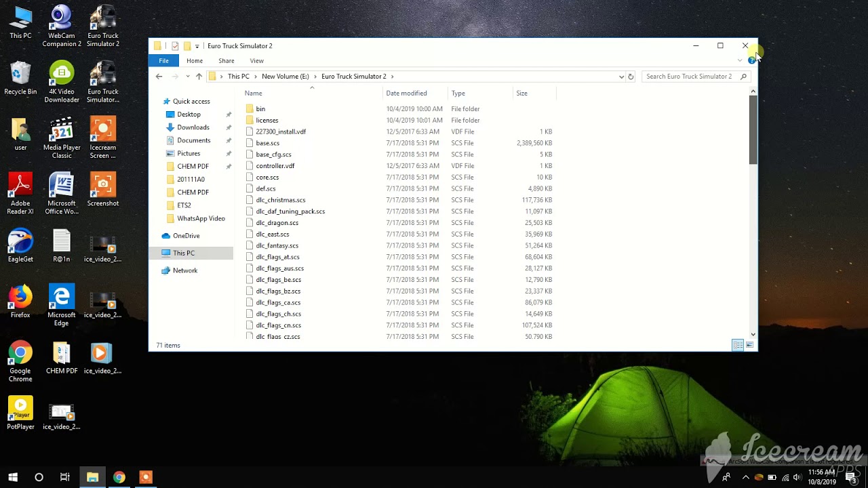
Task: Switch to large icons view layout
Action: [x=749, y=345]
